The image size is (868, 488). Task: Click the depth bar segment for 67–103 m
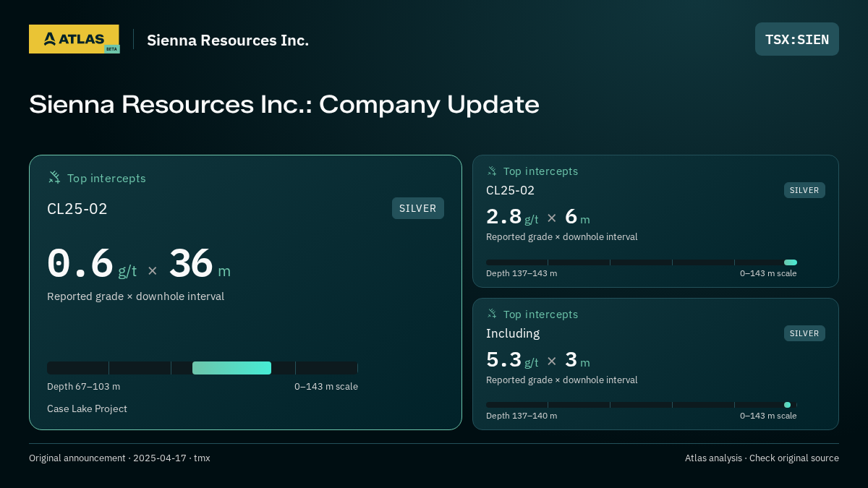pyautogui.click(x=231, y=368)
